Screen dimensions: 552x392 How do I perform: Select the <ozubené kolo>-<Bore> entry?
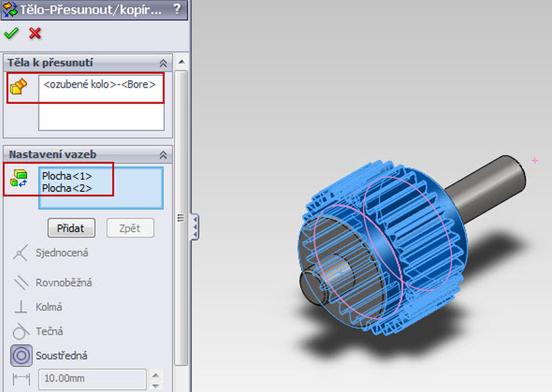click(99, 85)
